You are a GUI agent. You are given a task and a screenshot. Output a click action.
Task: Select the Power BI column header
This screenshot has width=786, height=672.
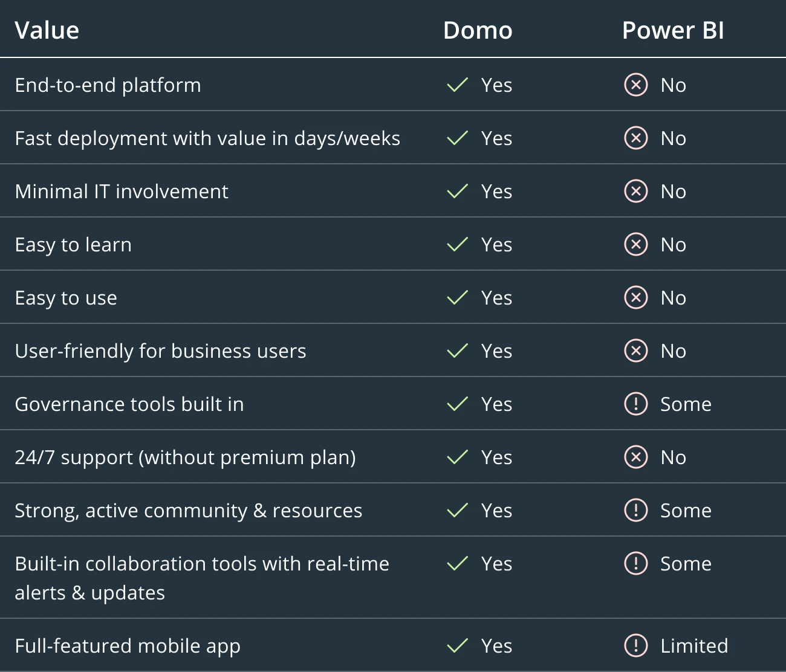point(672,30)
